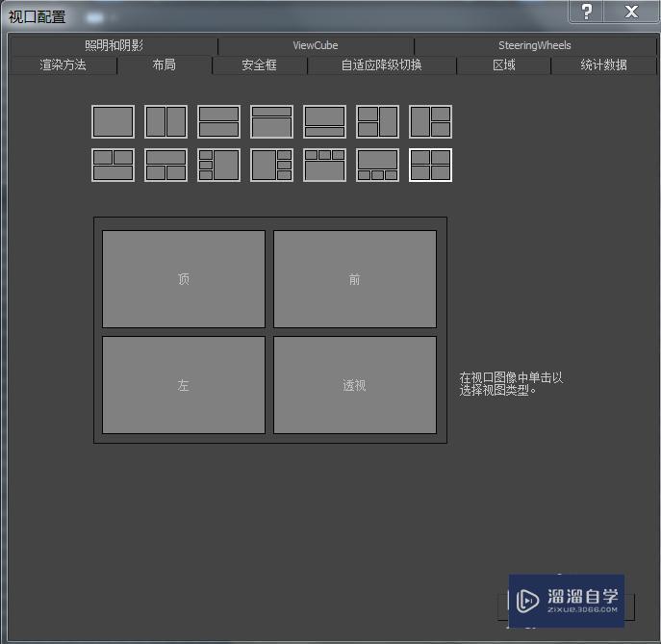Choose layout with two left panes, one large right
Screen dimensions: 661x644
377,122
